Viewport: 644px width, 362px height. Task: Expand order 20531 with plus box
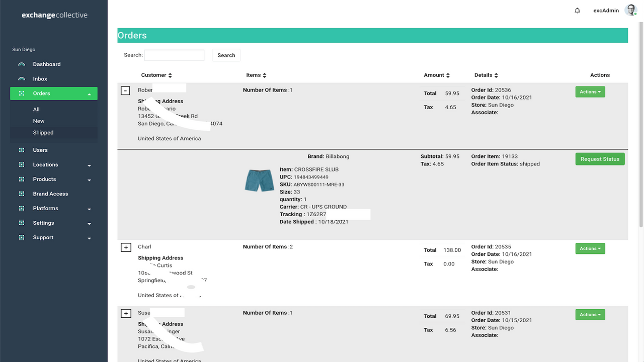(126, 314)
